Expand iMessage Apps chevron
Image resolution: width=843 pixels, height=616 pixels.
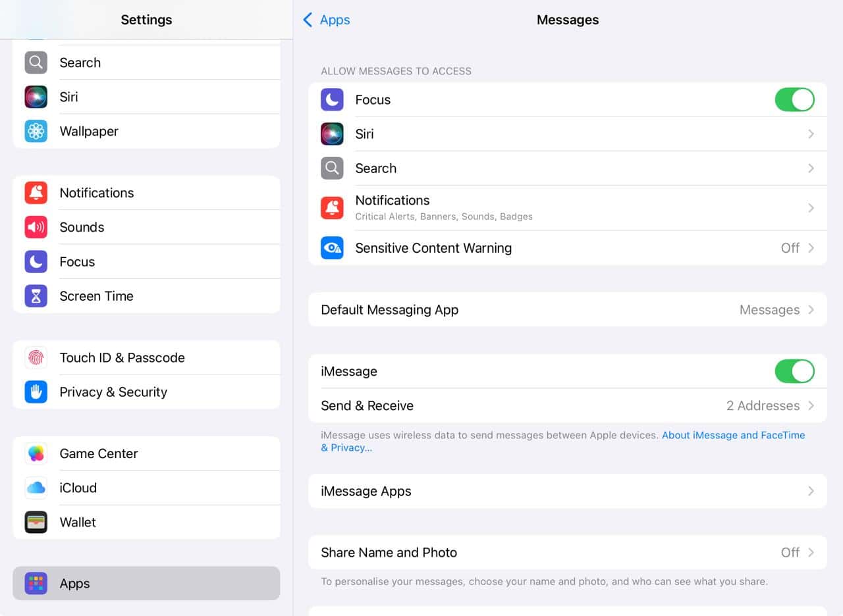pos(811,491)
